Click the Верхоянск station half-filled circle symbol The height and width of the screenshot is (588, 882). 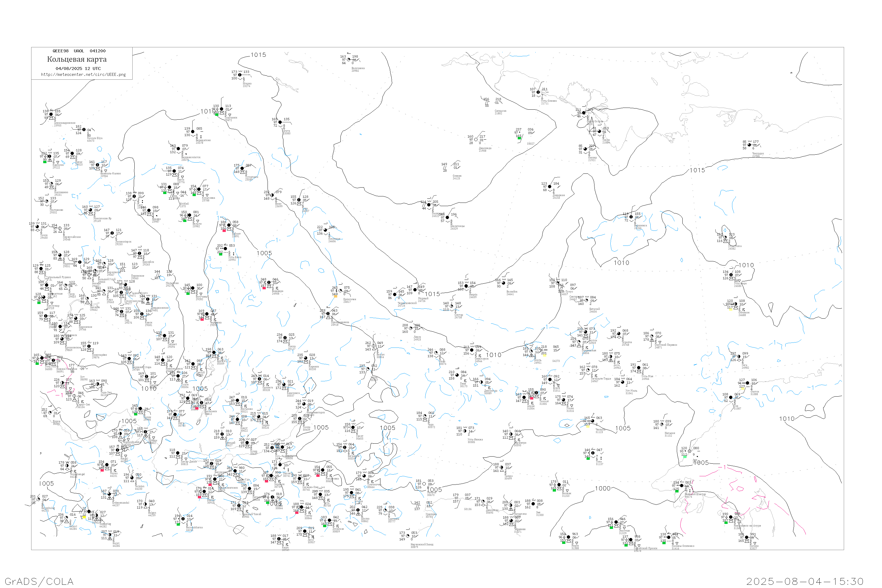pyautogui.click(x=631, y=217)
